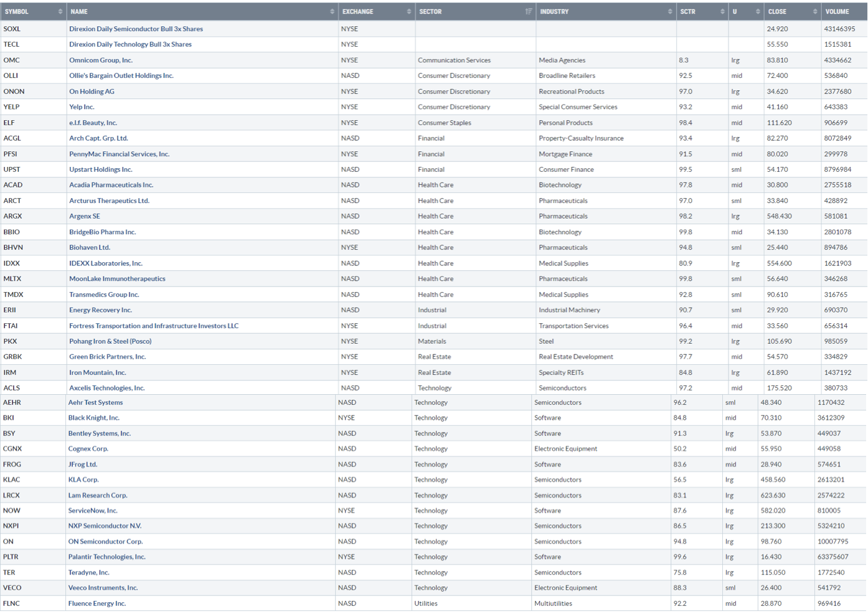Click the Communication Services sector cell

(455, 60)
